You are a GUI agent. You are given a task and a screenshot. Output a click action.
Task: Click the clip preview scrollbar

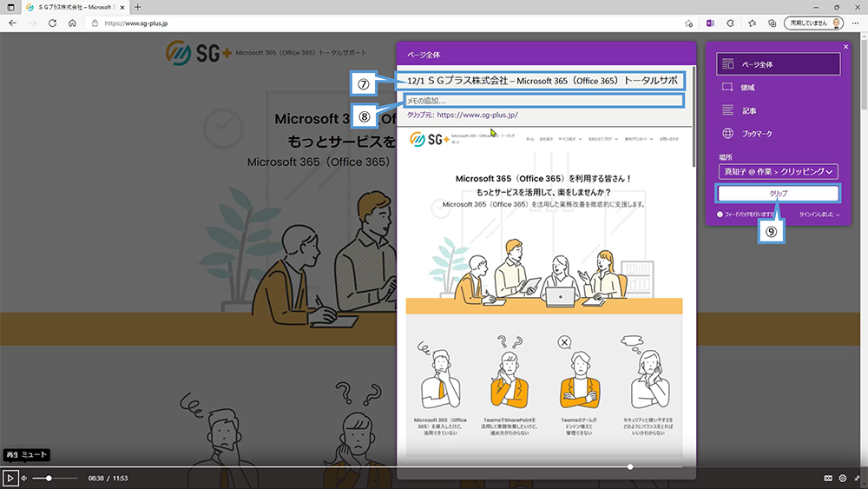pyautogui.click(x=694, y=116)
